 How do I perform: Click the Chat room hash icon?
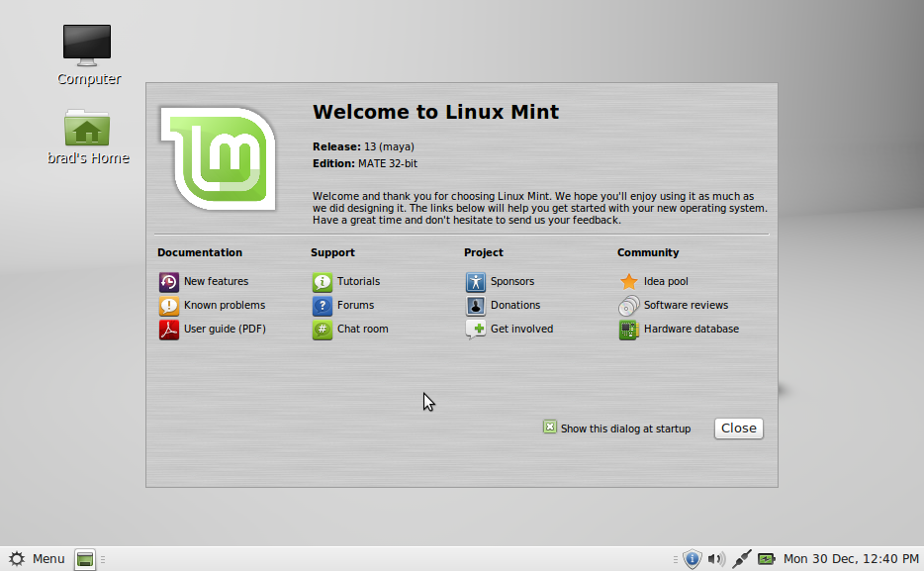pyautogui.click(x=323, y=330)
